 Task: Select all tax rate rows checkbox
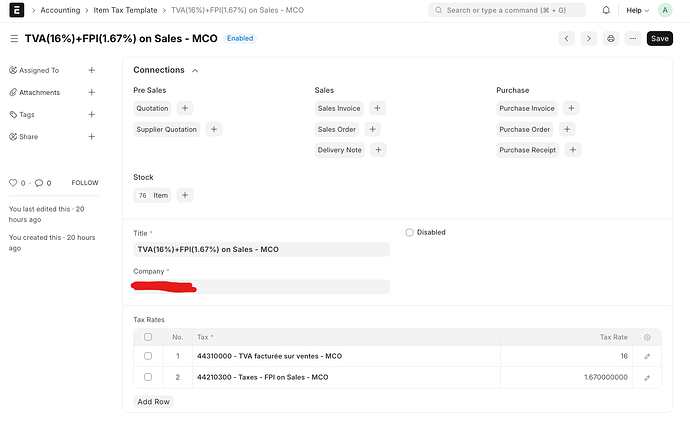pos(148,337)
